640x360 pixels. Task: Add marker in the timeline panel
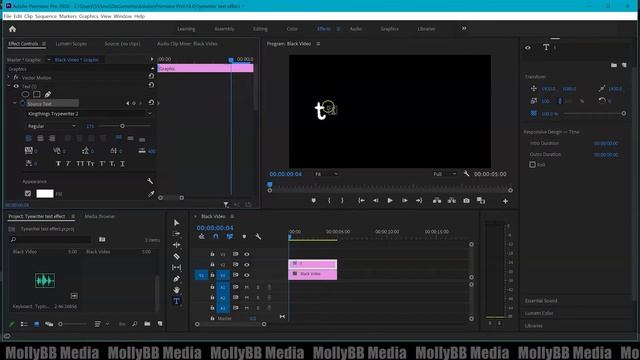244,236
